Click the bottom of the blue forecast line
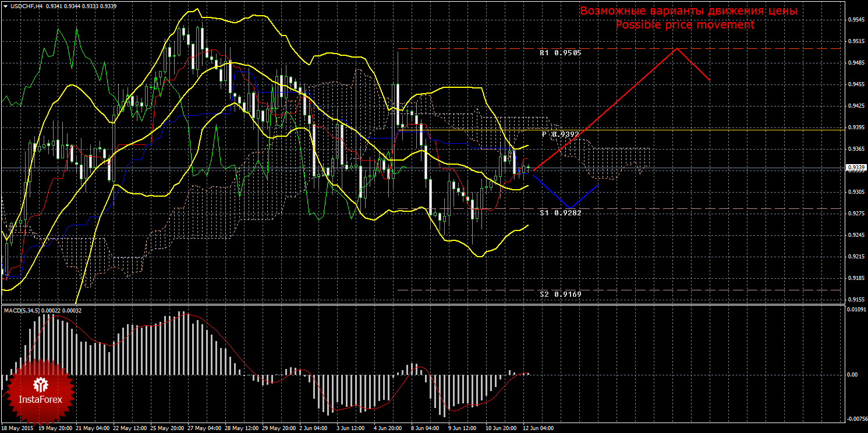Viewport: 868px width, 433px height. (571, 208)
